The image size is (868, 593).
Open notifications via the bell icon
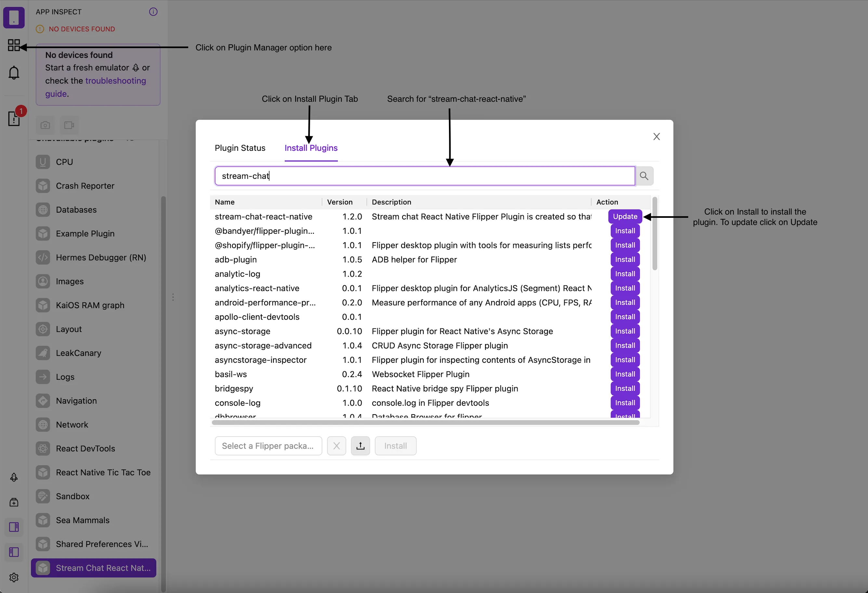14,72
